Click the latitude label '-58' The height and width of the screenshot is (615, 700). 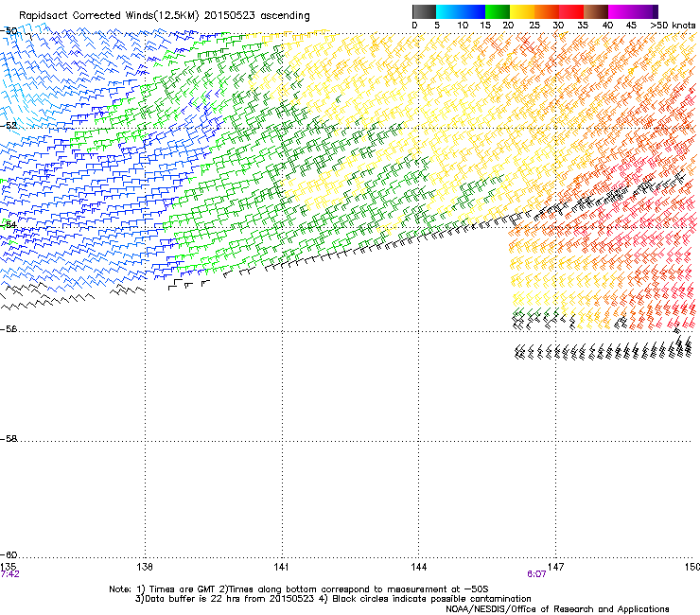[x=9, y=439]
